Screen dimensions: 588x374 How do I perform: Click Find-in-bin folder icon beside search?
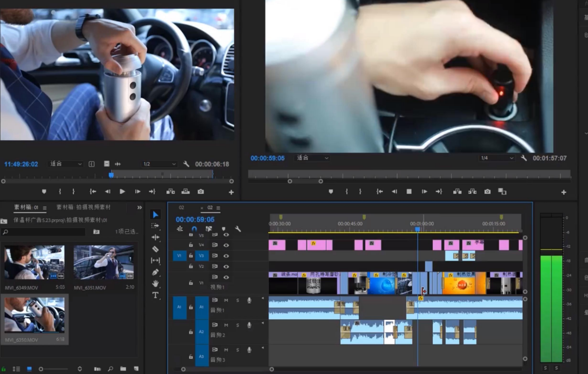point(96,231)
